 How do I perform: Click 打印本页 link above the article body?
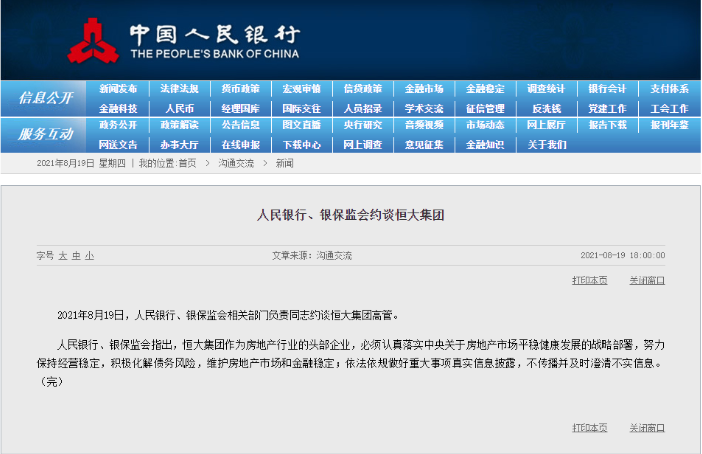tap(590, 280)
